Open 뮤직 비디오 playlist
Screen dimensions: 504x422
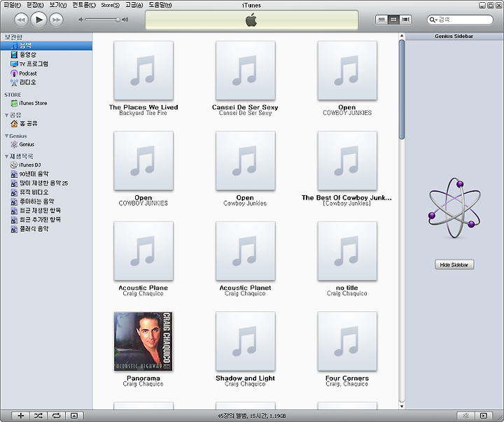pyautogui.click(x=46, y=192)
